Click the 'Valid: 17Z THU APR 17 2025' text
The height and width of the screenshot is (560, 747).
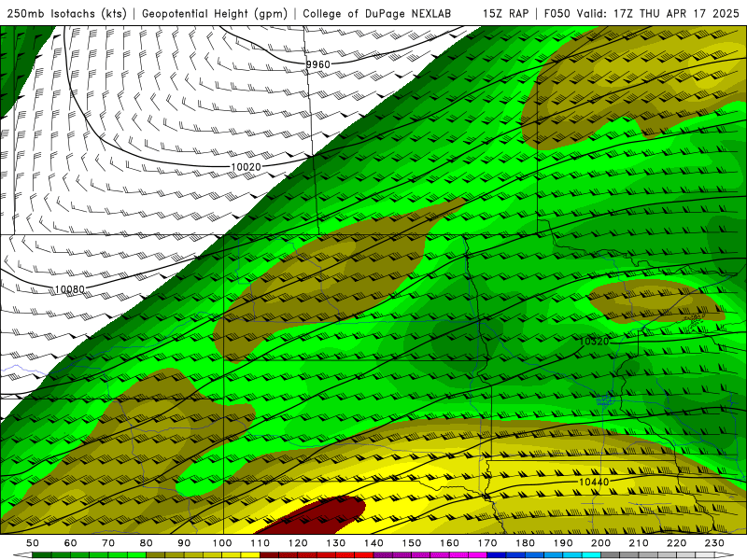658,13
